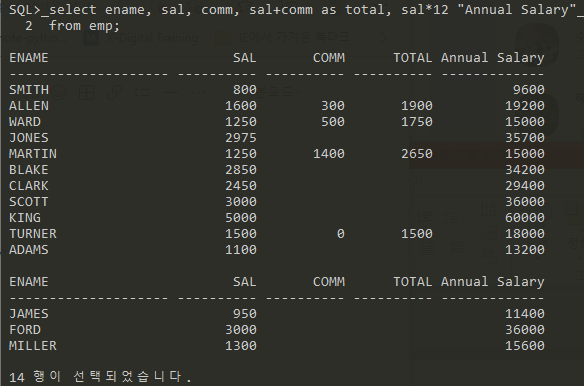Click KING's annual salary 60000
Image resolution: width=584 pixels, height=386 pixels.
click(x=525, y=218)
